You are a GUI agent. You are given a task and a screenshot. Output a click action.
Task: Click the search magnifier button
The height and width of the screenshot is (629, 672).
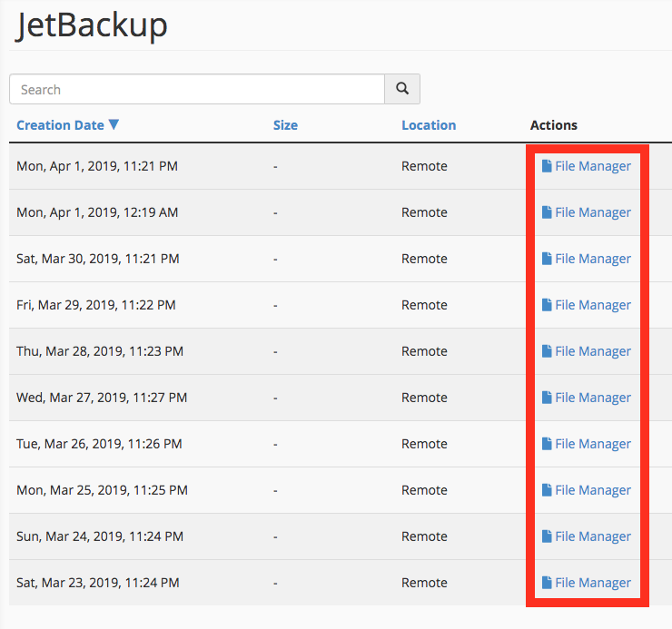point(402,89)
